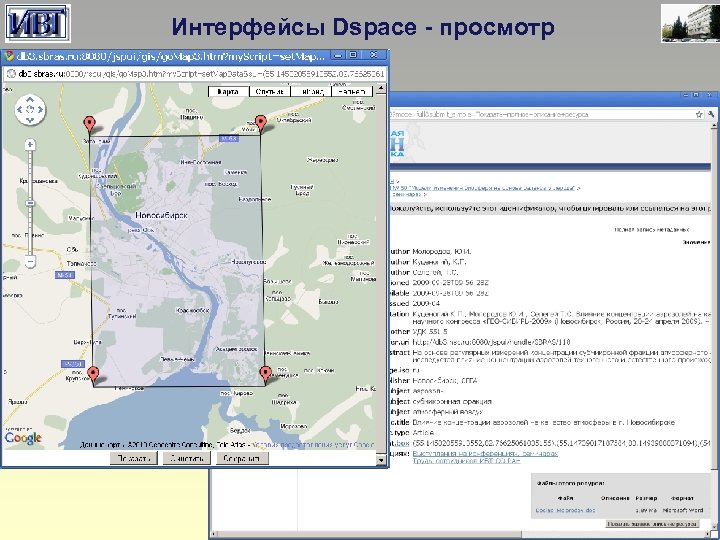The image size is (720, 540).
Task: Click the author Молородов Ю.И. entry
Action: point(442,252)
